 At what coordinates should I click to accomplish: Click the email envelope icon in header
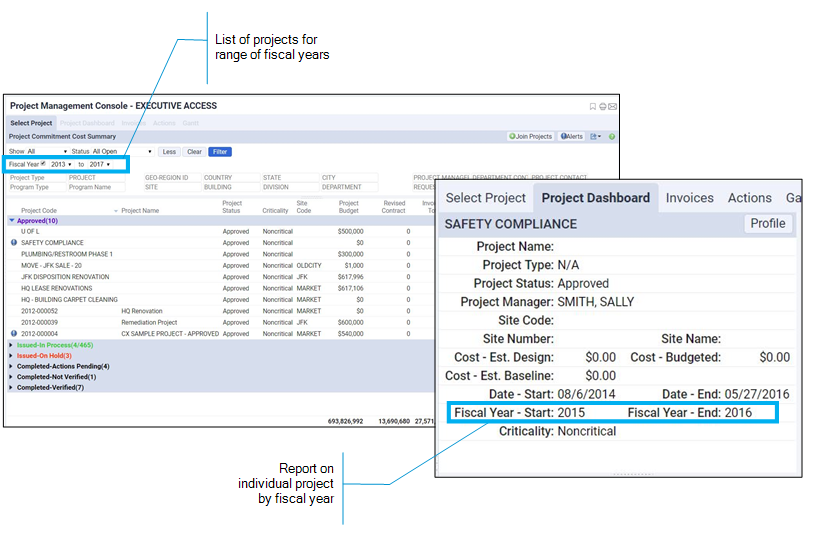[613, 107]
